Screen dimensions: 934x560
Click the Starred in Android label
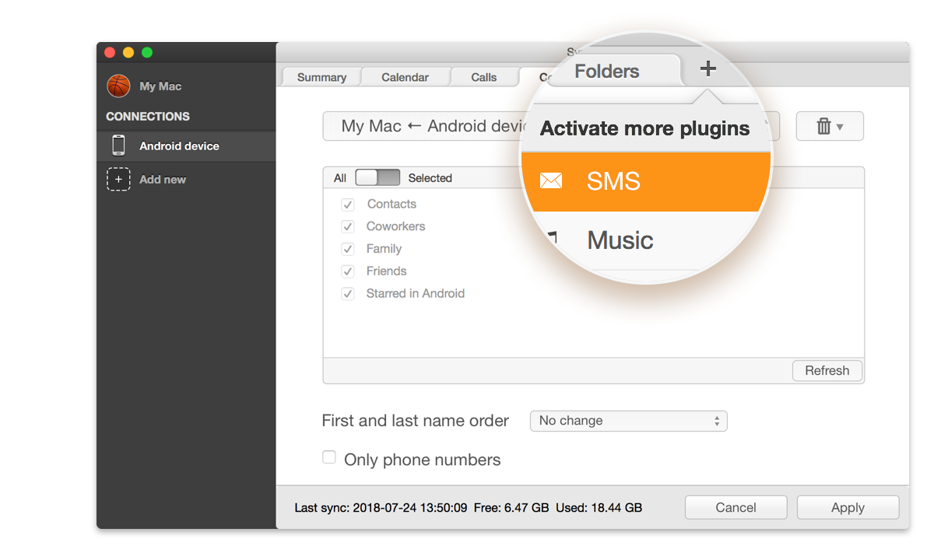416,293
